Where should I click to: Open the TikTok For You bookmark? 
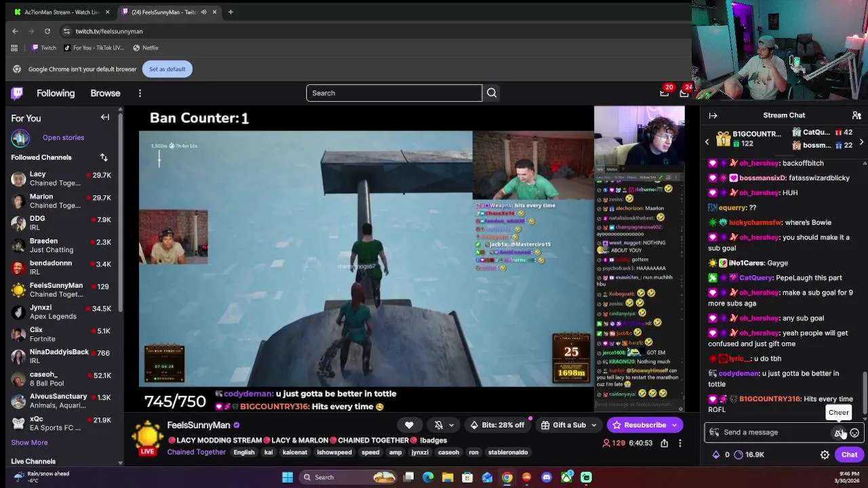(x=94, y=47)
